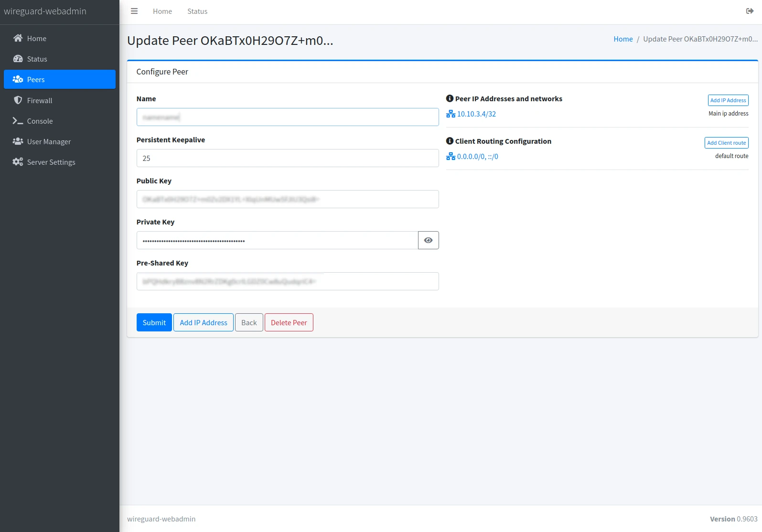Screen dimensions: 762x532
Task: Reveal the private key with the eye button
Action: click(428, 240)
